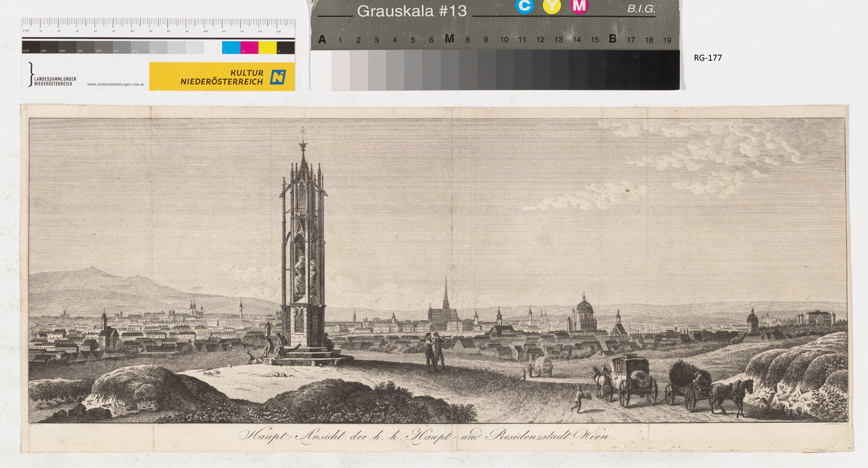Click the yellow Y circle on Grauskala card
The image size is (868, 468).
(552, 6)
